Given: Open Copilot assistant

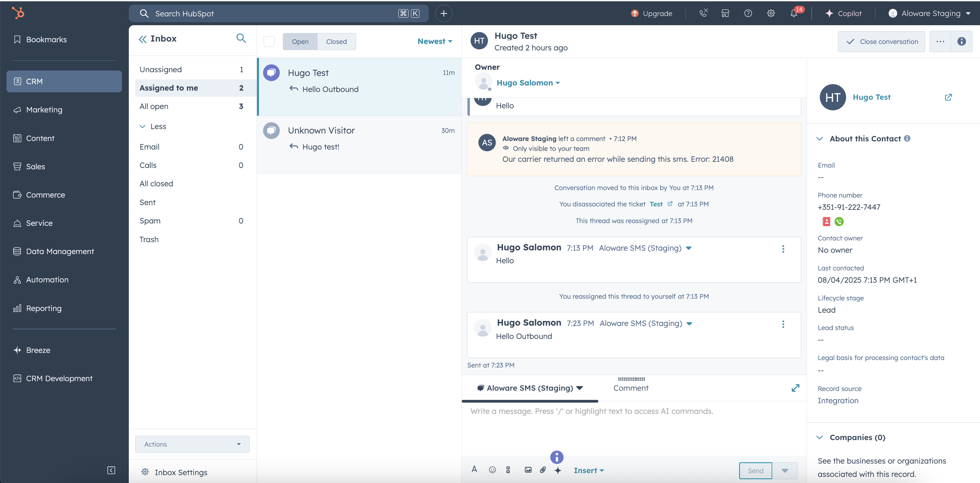Looking at the screenshot, I should 843,13.
